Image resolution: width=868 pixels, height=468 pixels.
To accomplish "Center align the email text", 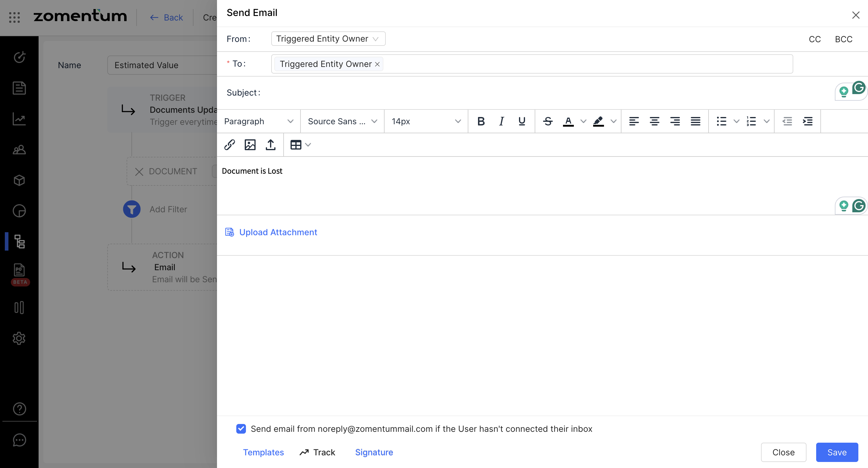I will point(654,121).
